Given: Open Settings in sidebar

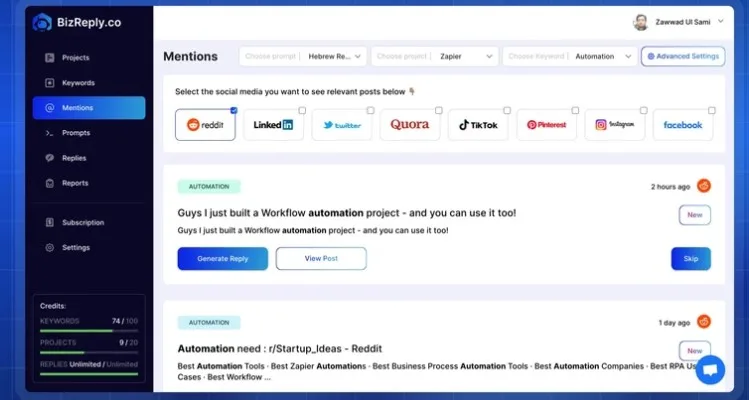Looking at the screenshot, I should [89, 248].
